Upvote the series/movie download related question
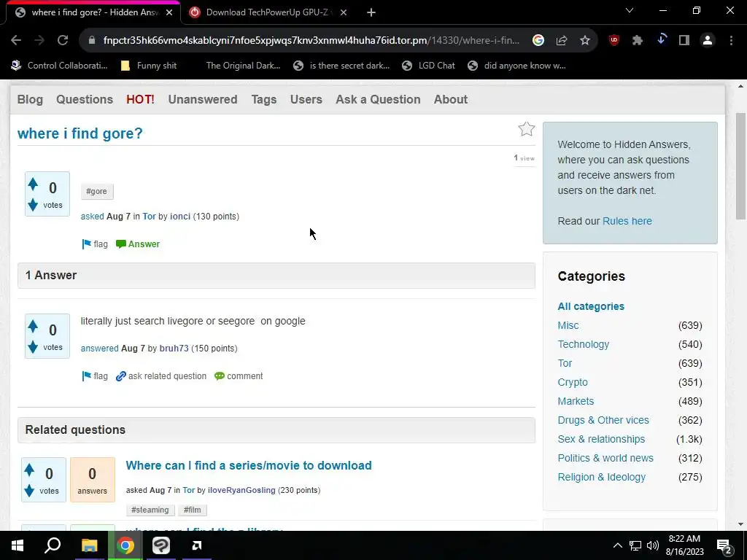 (29, 470)
